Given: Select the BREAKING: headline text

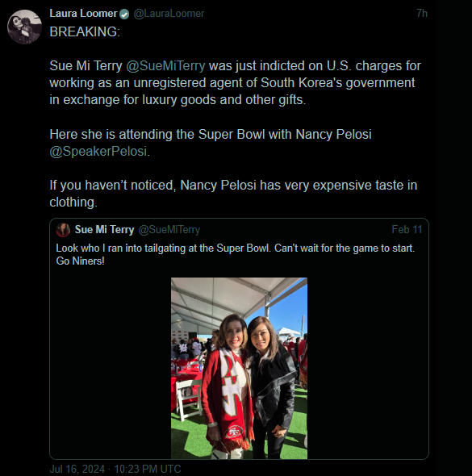Looking at the screenshot, I should pyautogui.click(x=85, y=32).
